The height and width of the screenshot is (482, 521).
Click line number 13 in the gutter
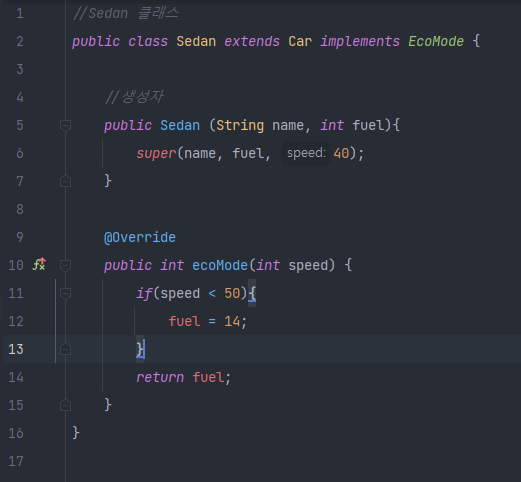point(16,349)
